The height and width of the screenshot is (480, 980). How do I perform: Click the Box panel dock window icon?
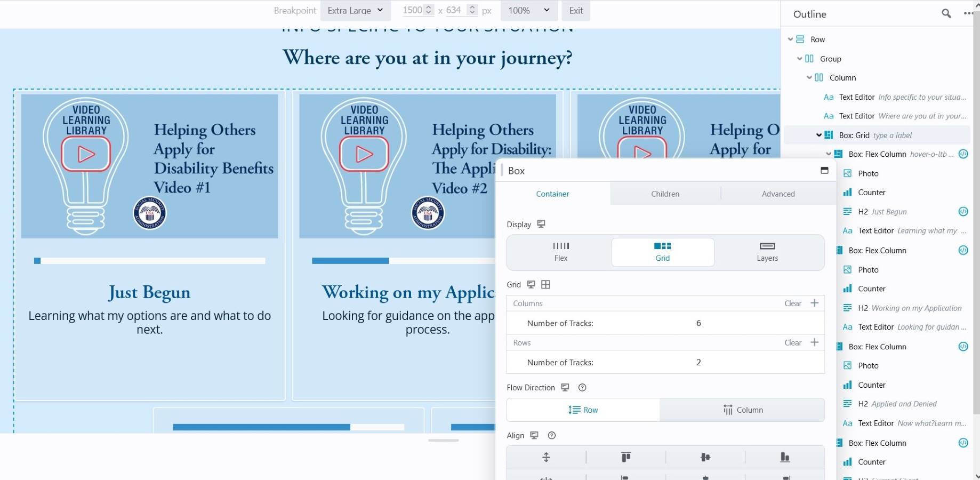tap(824, 171)
